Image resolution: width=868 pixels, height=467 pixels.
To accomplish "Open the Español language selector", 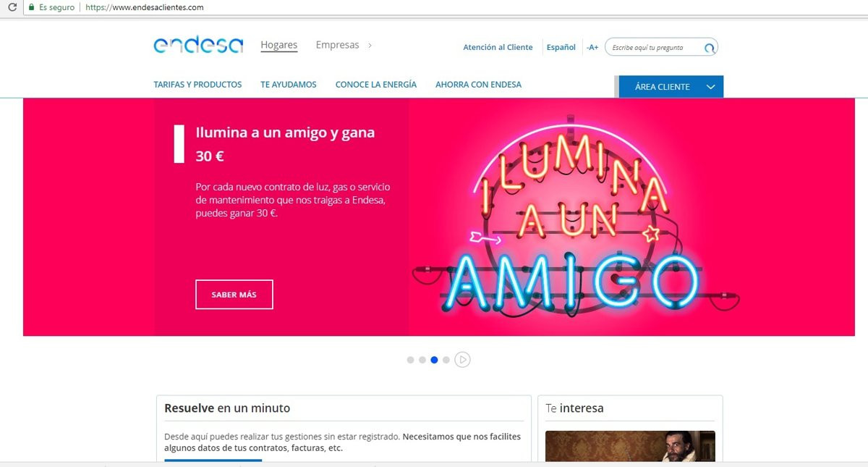I will point(561,47).
